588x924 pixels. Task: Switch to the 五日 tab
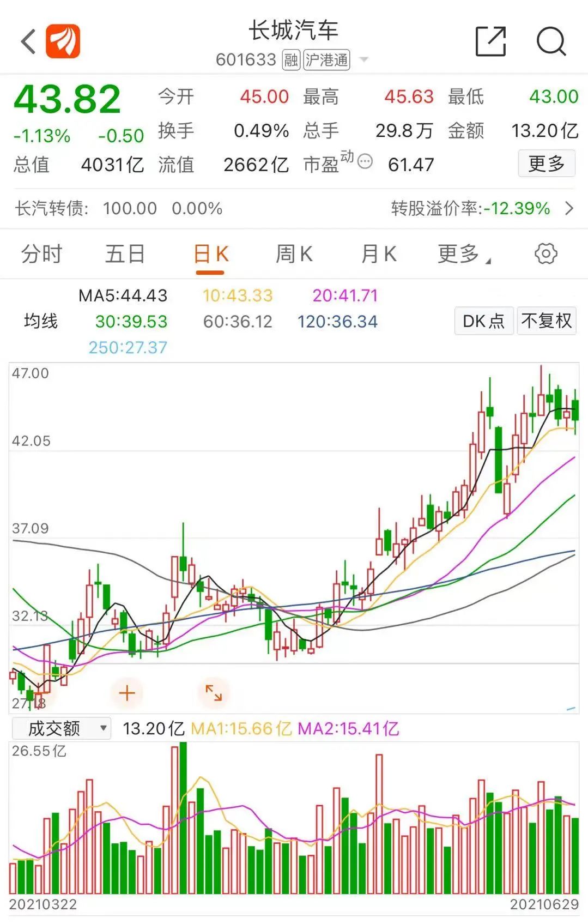[x=125, y=255]
